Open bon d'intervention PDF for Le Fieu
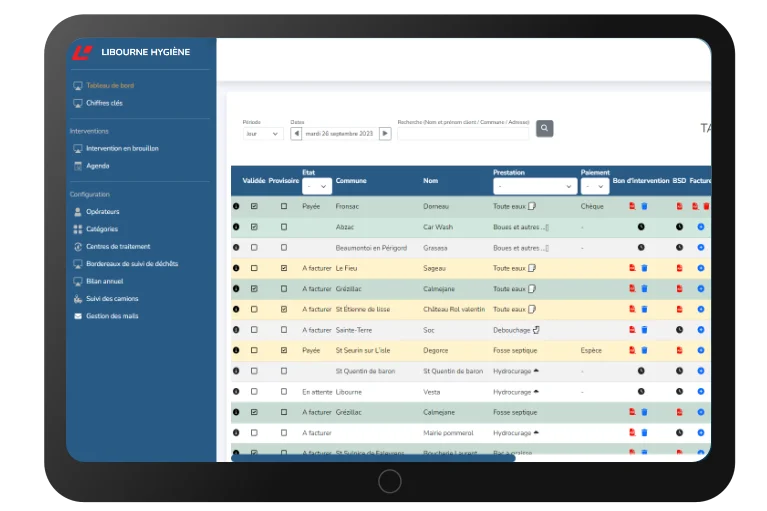 pos(632,268)
